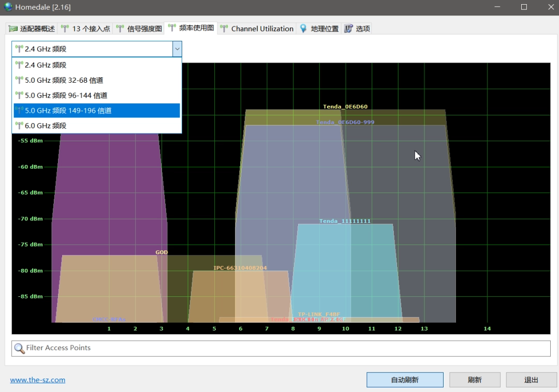Click the antenna icon beside 5.0 GHz 32-68

point(19,81)
